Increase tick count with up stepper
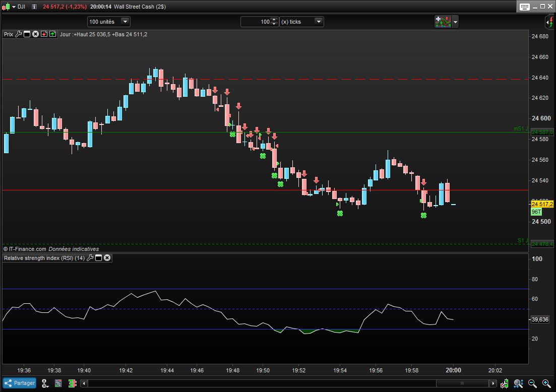This screenshot has height=392, width=556. tap(274, 19)
